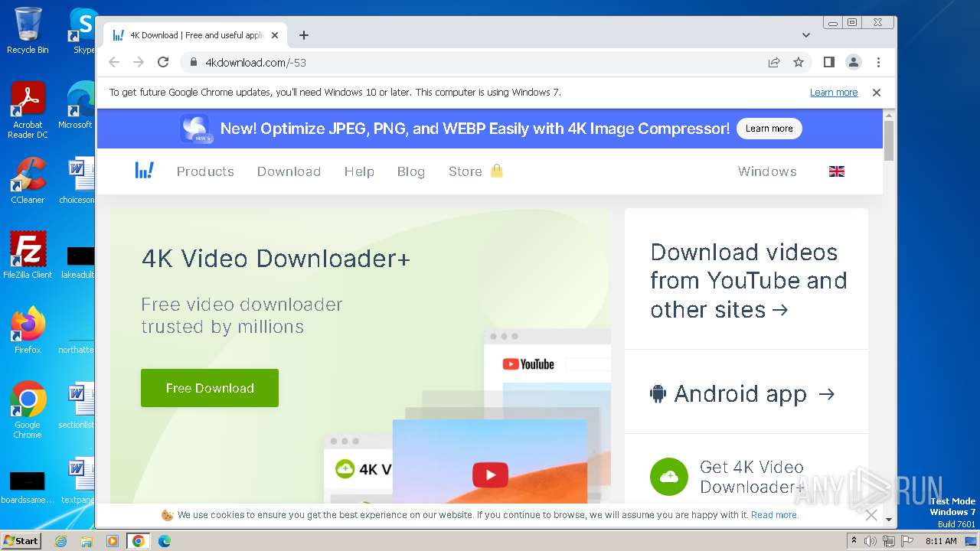Open the Chrome side panel icon
This screenshot has width=980, height=551.
click(x=828, y=62)
